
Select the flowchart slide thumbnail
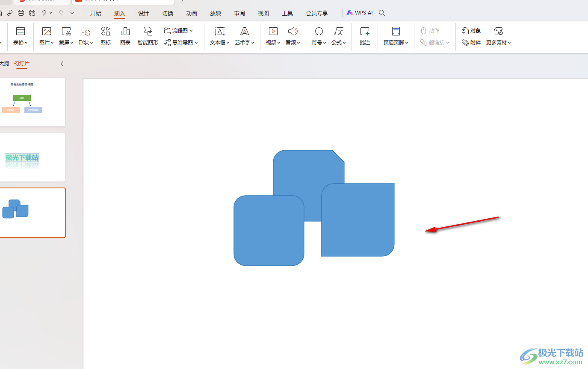32,102
